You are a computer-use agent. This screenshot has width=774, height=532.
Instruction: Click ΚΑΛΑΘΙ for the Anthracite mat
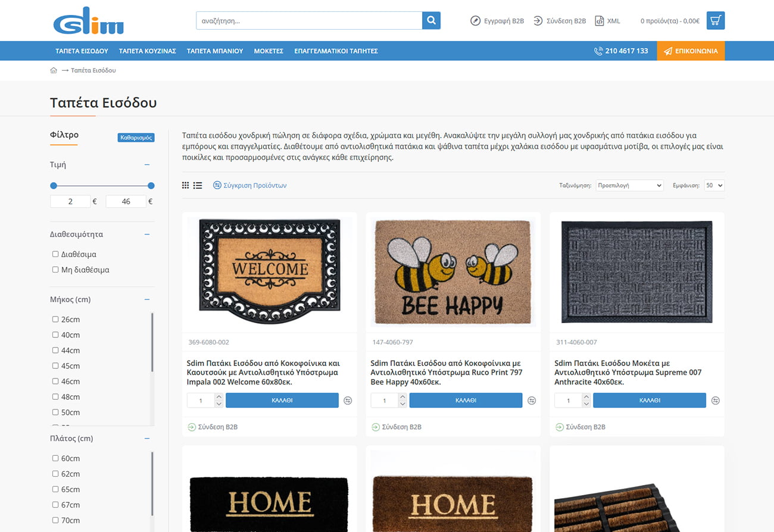point(650,400)
